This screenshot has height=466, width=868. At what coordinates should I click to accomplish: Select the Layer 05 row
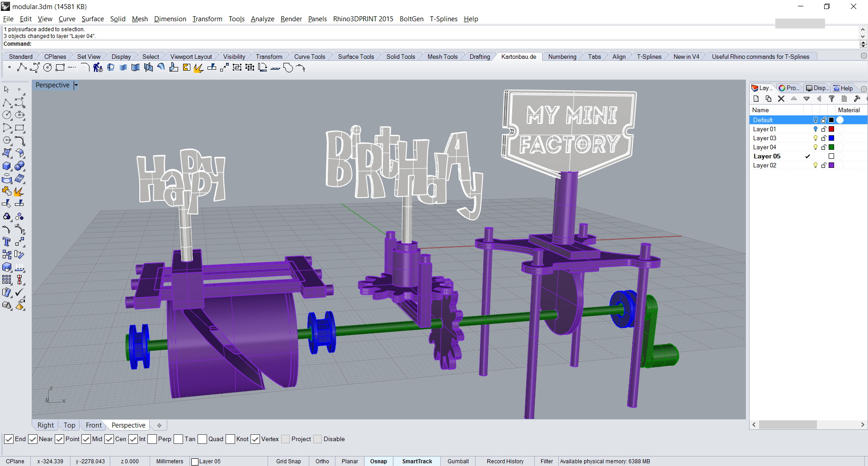[x=808, y=157]
